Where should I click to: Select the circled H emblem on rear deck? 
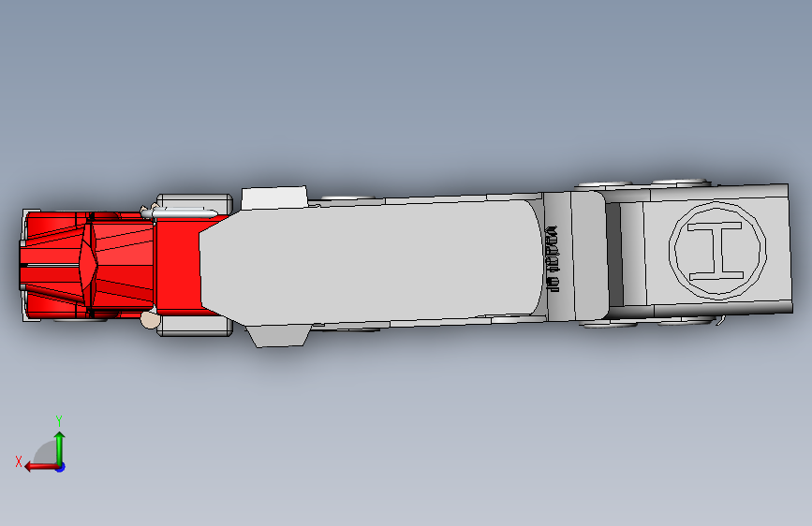click(717, 250)
